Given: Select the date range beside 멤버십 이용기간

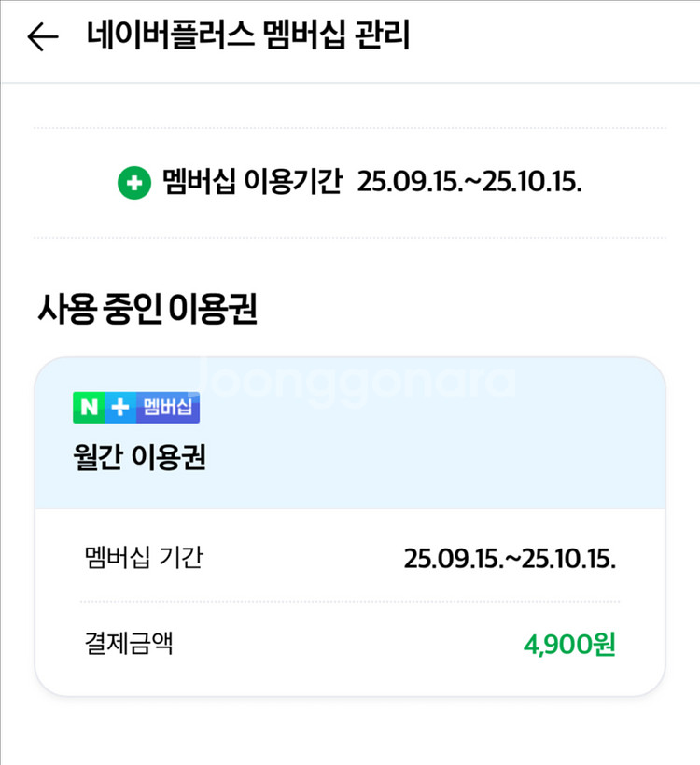Looking at the screenshot, I should [469, 183].
